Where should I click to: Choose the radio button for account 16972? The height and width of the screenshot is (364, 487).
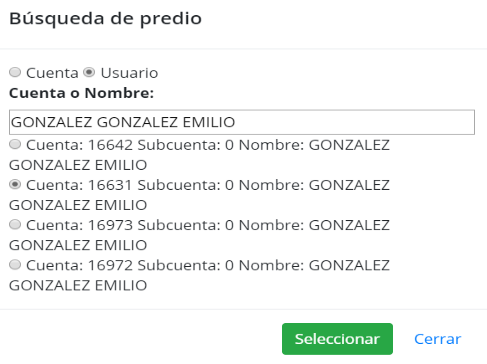15,265
